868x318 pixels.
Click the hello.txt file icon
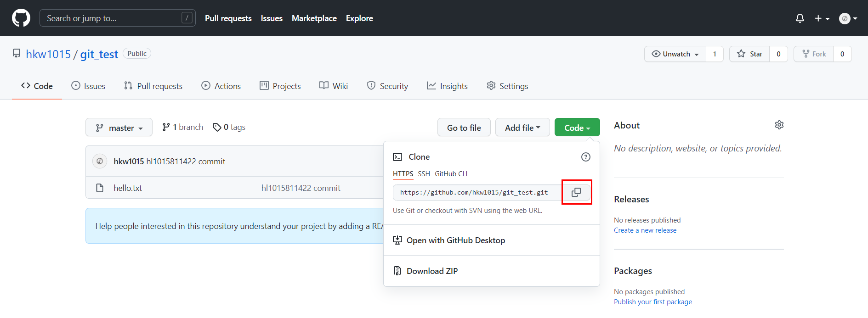[100, 188]
